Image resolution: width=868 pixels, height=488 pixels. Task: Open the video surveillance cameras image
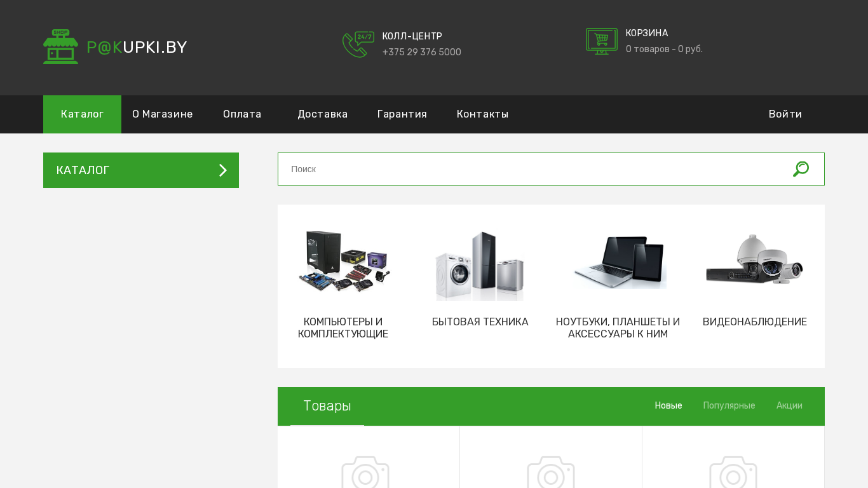pyautogui.click(x=754, y=260)
